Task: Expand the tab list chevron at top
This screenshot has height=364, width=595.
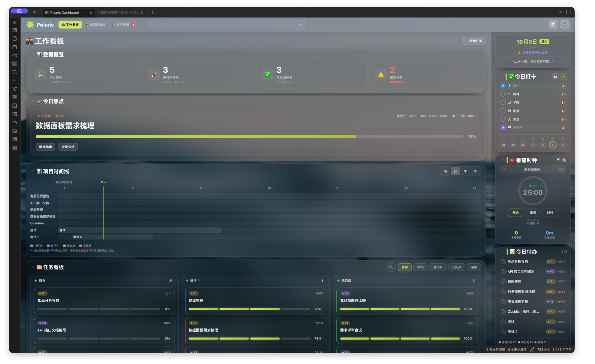Action: tap(560, 12)
